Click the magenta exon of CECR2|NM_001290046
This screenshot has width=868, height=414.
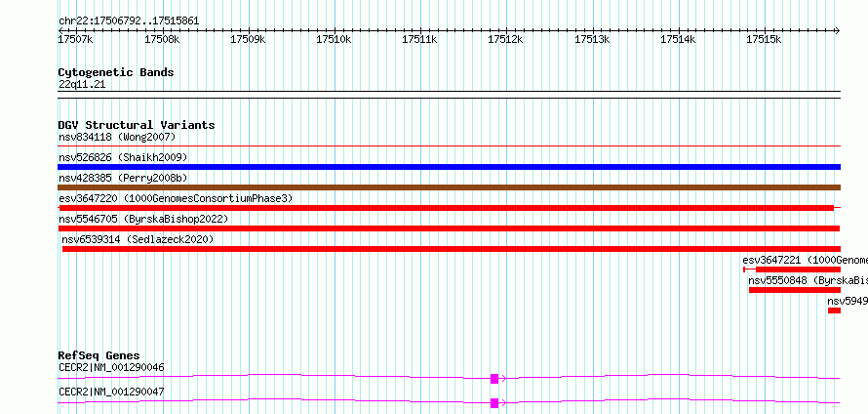coord(494,379)
